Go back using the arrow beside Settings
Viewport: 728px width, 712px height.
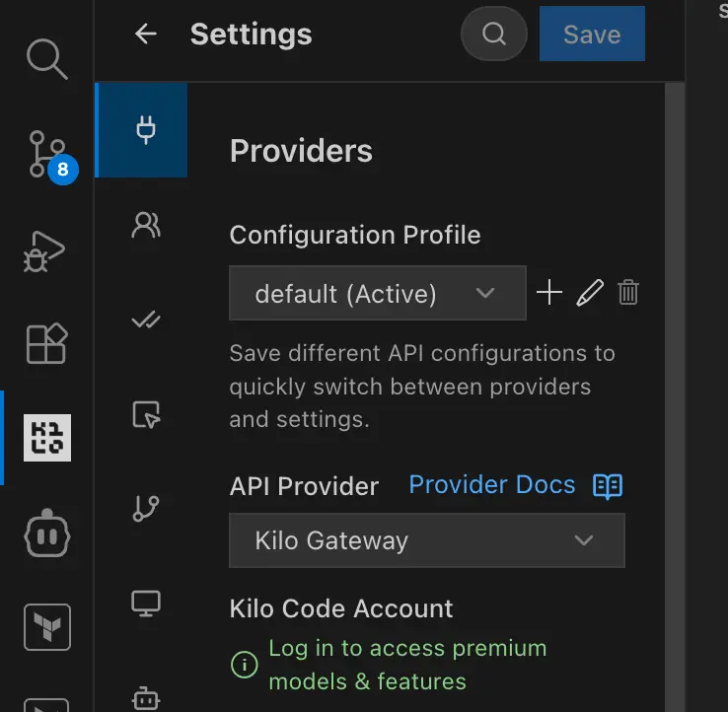[146, 34]
